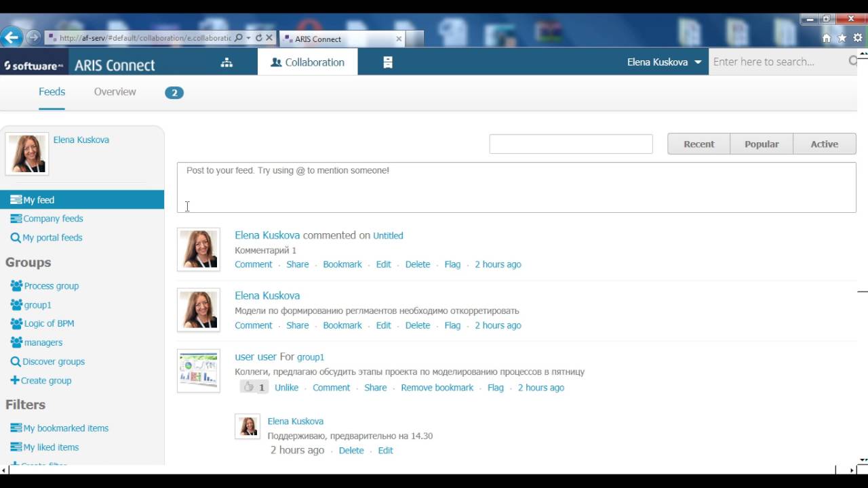The image size is (868, 488).
Task: Click the My bookmarked items list icon
Action: pyautogui.click(x=16, y=428)
